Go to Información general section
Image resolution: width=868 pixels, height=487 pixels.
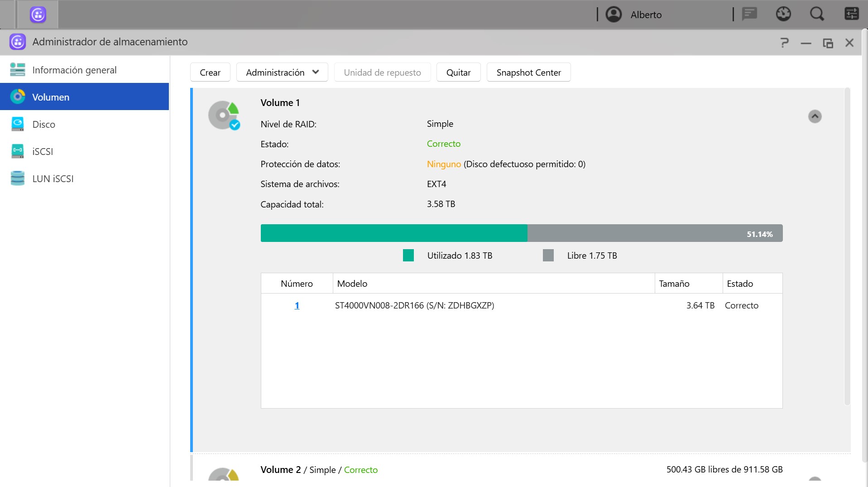pyautogui.click(x=74, y=70)
